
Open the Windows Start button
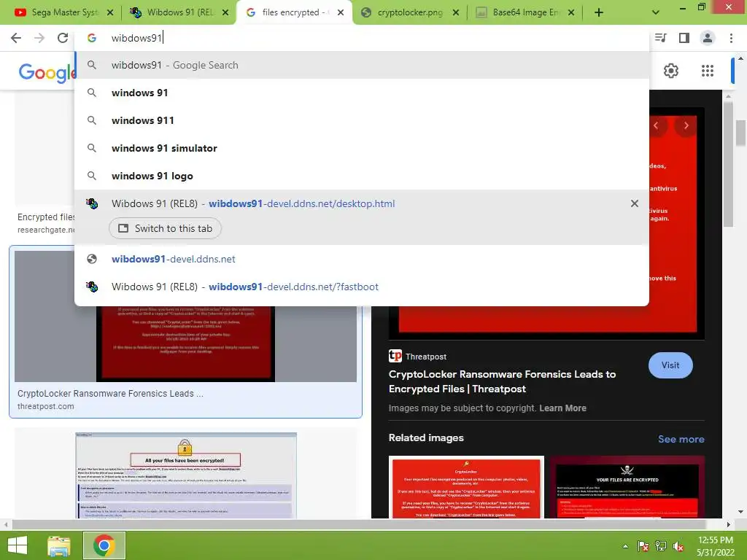coord(18,545)
